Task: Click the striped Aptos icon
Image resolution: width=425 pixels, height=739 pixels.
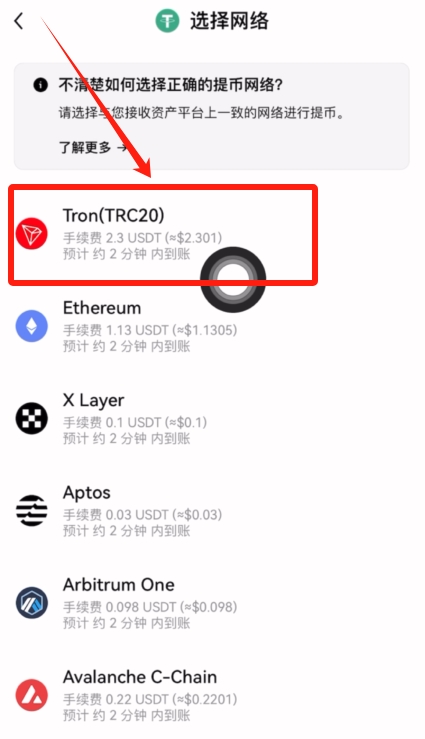Action: pos(32,510)
